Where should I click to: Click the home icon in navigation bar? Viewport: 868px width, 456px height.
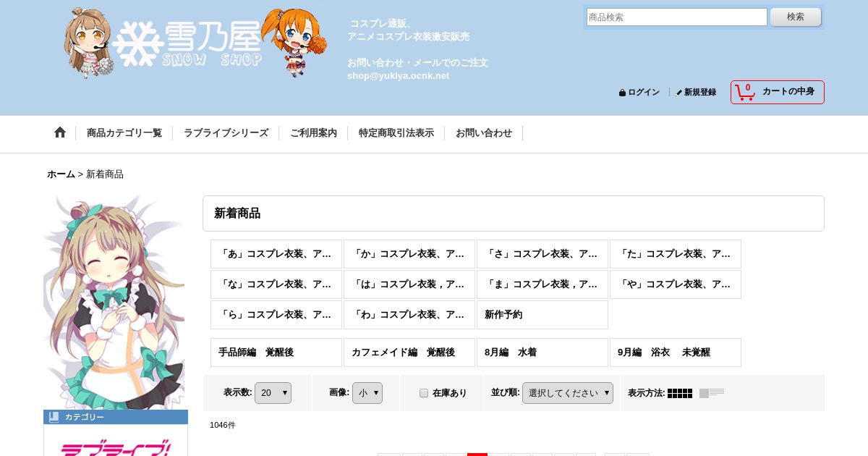60,132
